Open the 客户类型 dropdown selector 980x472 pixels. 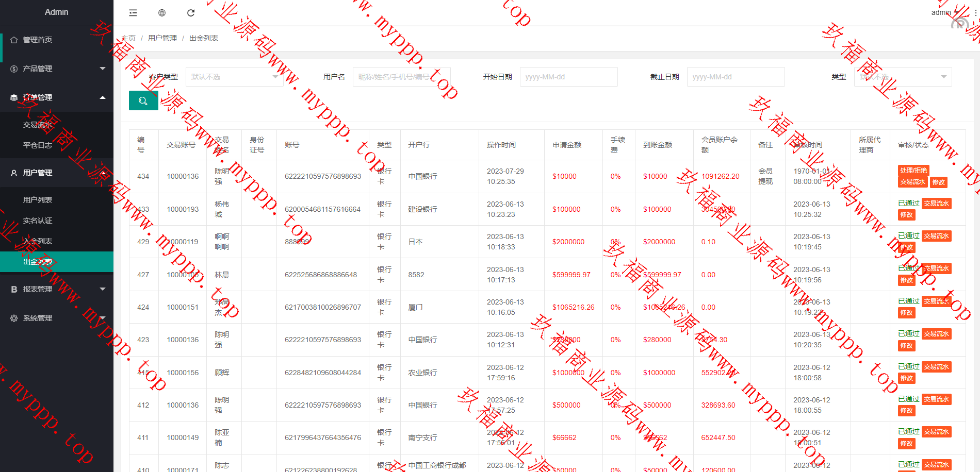(234, 77)
